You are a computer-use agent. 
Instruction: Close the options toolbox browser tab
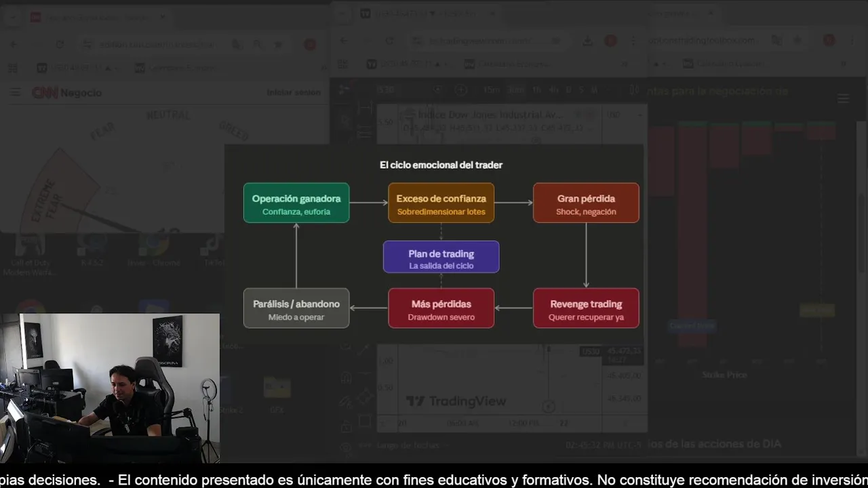[x=711, y=14]
